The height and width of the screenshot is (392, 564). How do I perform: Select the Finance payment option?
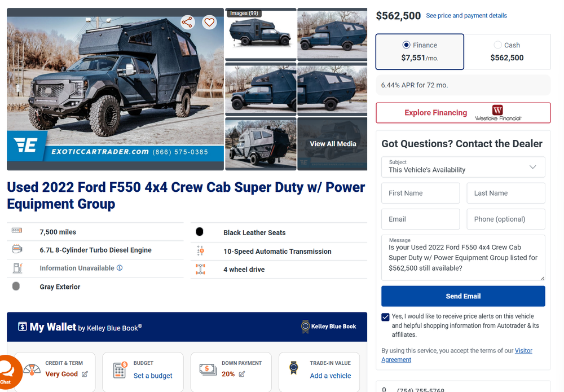click(x=420, y=51)
